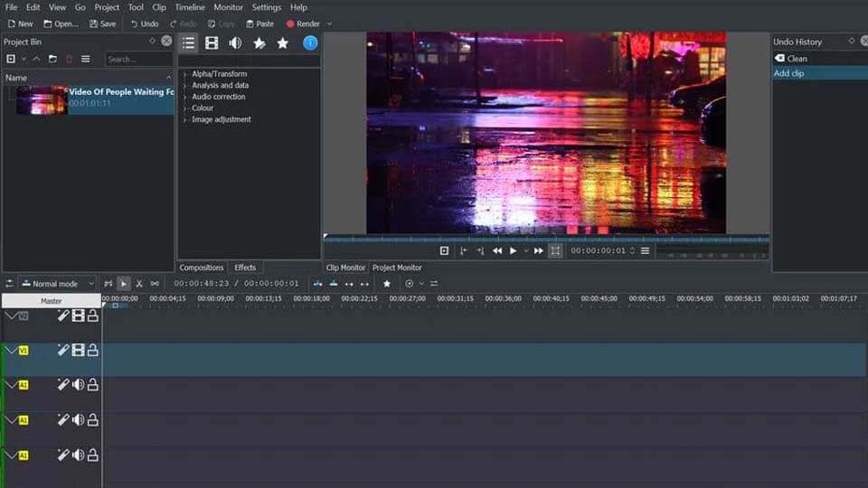Set zone out point in monitor
Image resolution: width=868 pixels, height=488 pixels.
480,250
